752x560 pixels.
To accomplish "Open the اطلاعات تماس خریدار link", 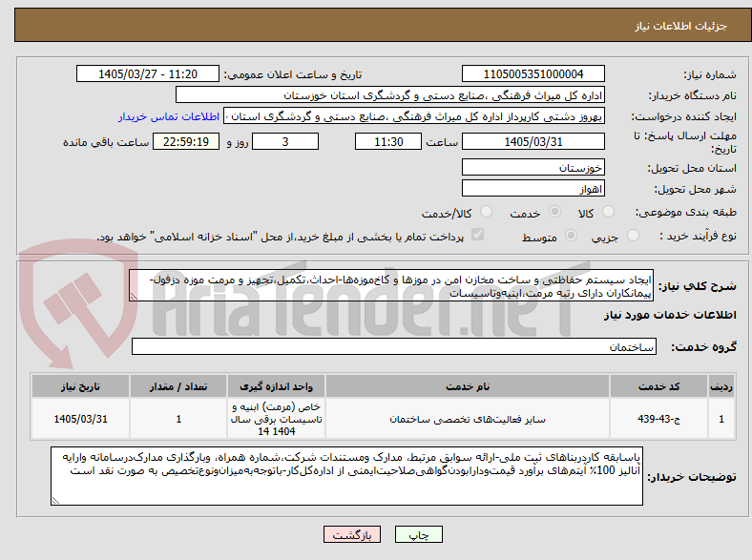I will click(169, 116).
